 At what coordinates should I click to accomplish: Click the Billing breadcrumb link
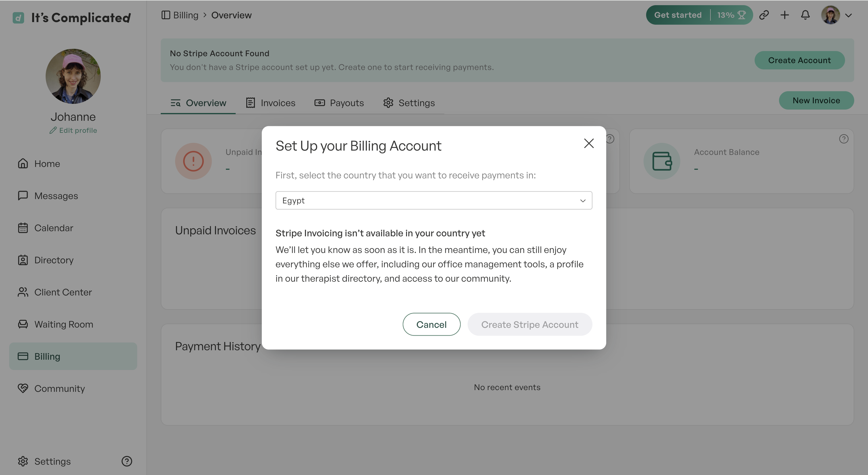click(x=186, y=15)
